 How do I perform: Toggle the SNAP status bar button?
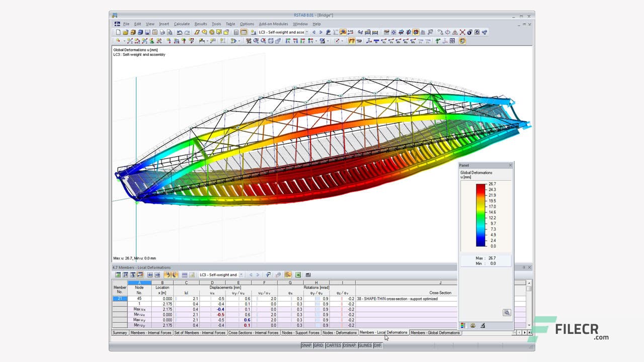pos(306,345)
